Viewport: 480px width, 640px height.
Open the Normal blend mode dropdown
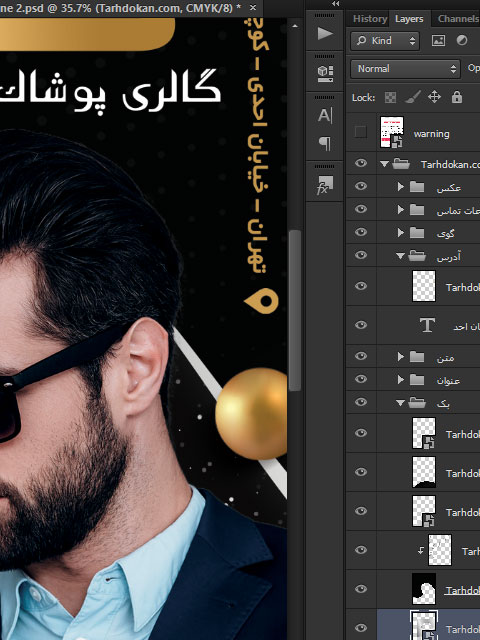tap(405, 69)
